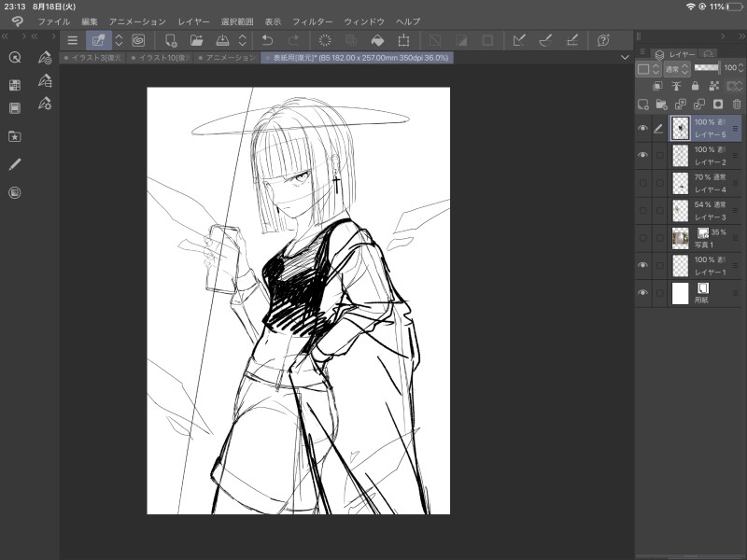Expand the canvas tab list chevron

point(625,57)
